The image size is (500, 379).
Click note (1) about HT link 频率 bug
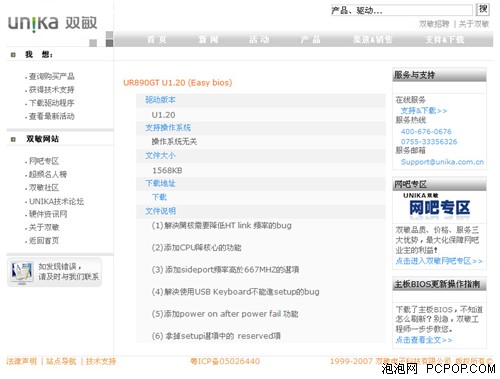(x=221, y=226)
